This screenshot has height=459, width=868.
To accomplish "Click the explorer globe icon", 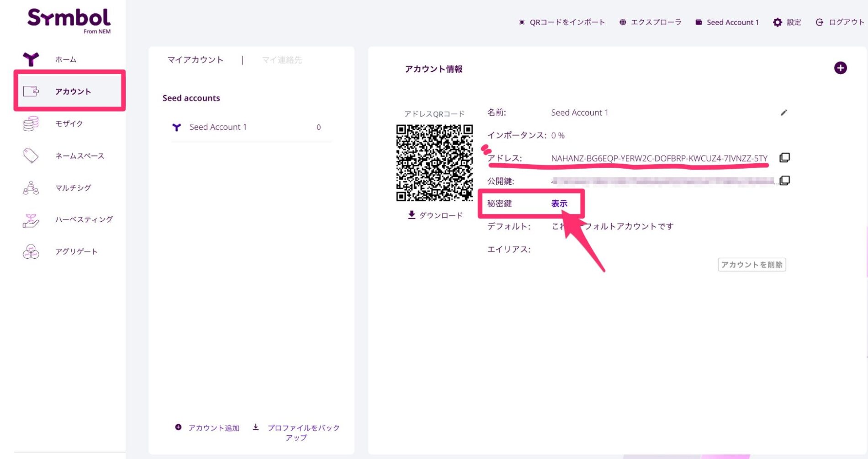I will click(x=623, y=22).
